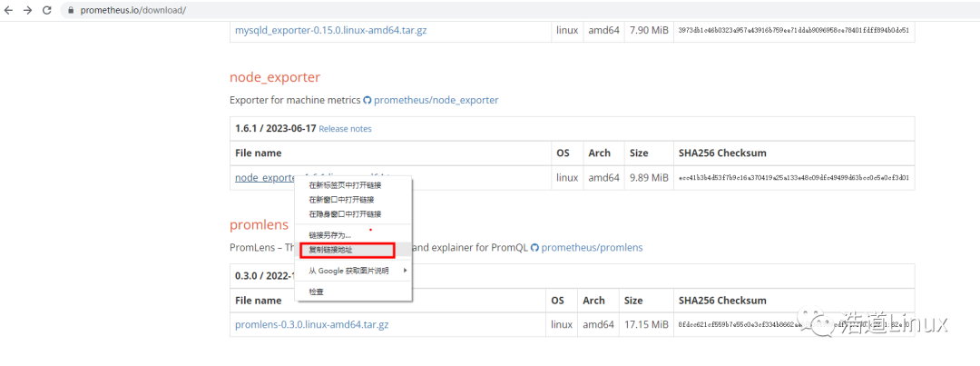Click the mysqld_exporter row SHA256 checksum value

(793, 30)
